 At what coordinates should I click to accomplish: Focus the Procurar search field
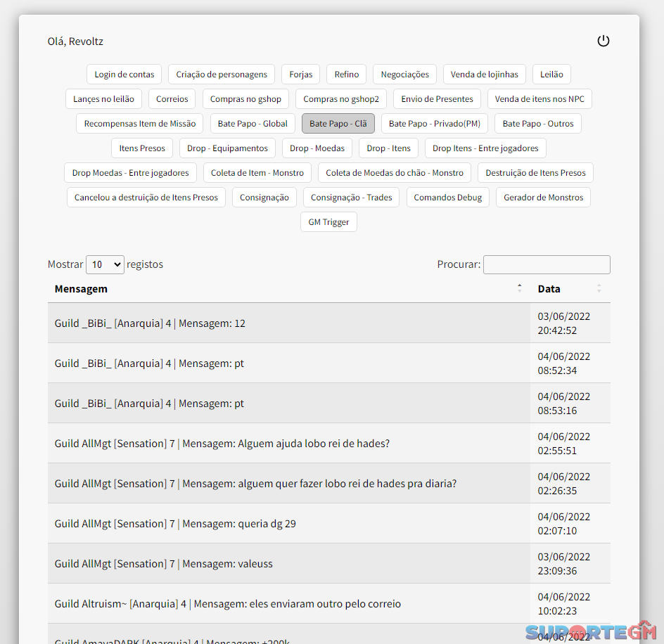547,264
